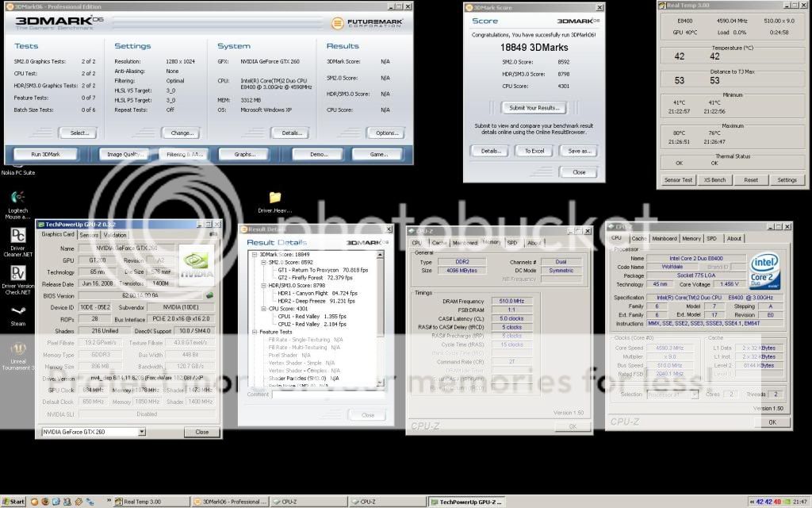The height and width of the screenshot is (508, 812).
Task: Switch to TechPowerUp GPU-Z taskbar button
Action: tap(466, 502)
